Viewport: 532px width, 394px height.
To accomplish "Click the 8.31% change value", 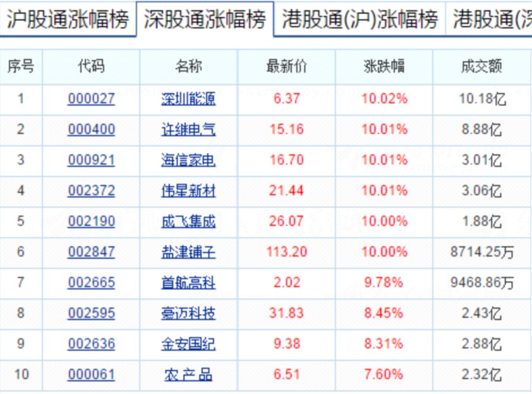I will coord(384,344).
